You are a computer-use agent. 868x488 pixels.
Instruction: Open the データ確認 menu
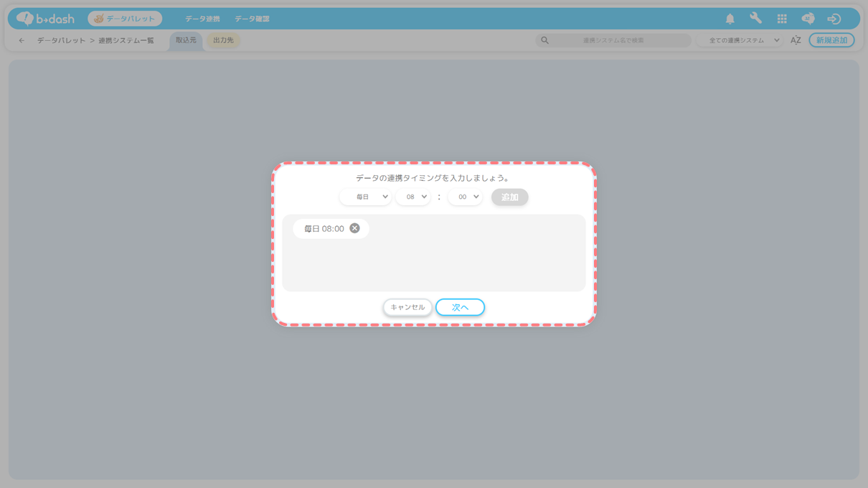(252, 19)
